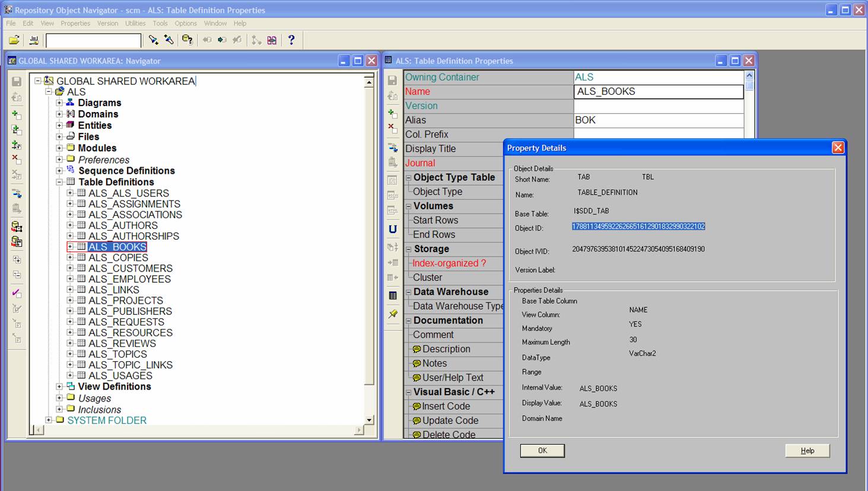Click OK in the Property Details dialog
The width and height of the screenshot is (868, 491).
click(x=542, y=451)
